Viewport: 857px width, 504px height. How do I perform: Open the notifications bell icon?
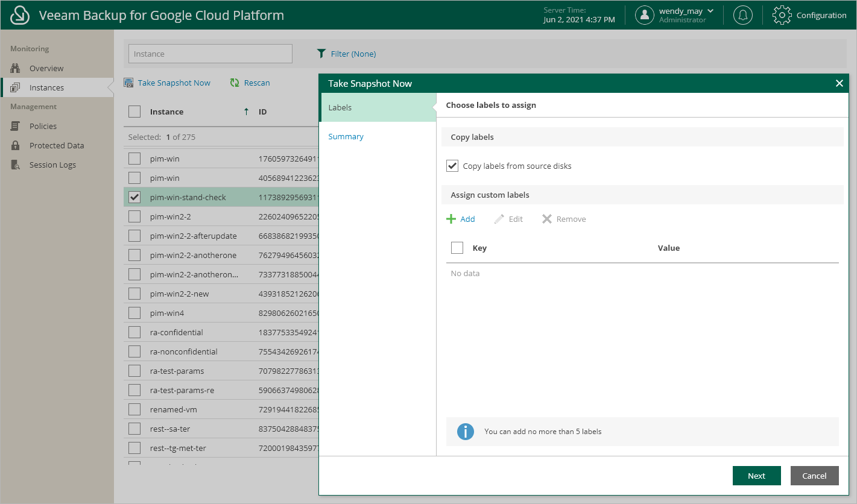(x=742, y=15)
